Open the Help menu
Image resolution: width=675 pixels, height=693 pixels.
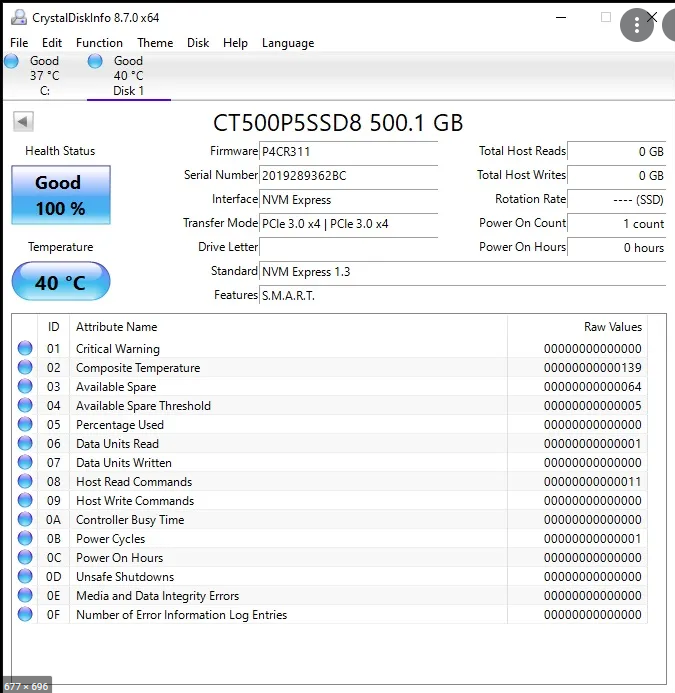coord(235,43)
